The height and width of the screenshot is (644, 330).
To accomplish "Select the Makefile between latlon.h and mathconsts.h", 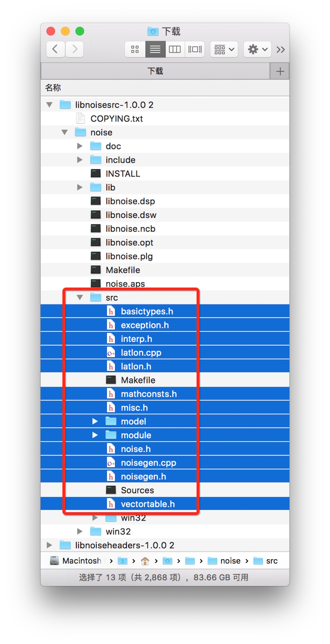I will coord(138,380).
